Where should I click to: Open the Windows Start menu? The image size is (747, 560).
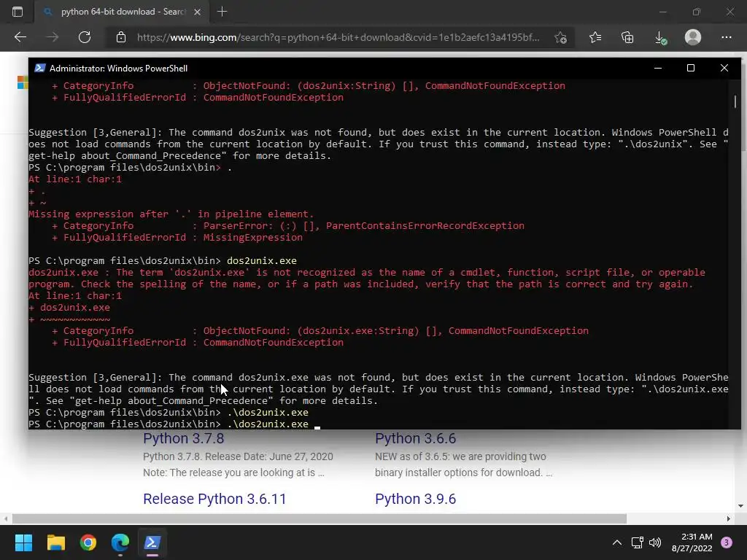(23, 542)
